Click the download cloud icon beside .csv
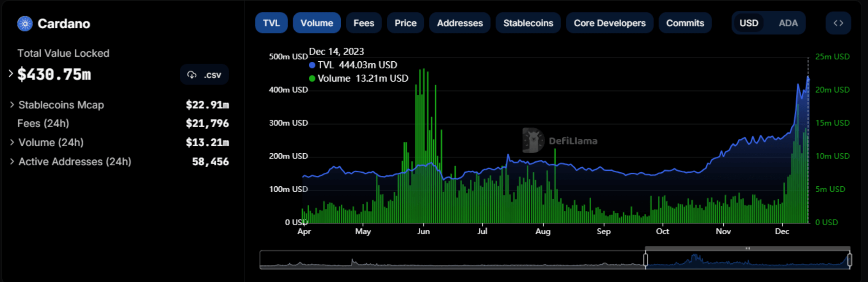The height and width of the screenshot is (282, 868). (192, 75)
